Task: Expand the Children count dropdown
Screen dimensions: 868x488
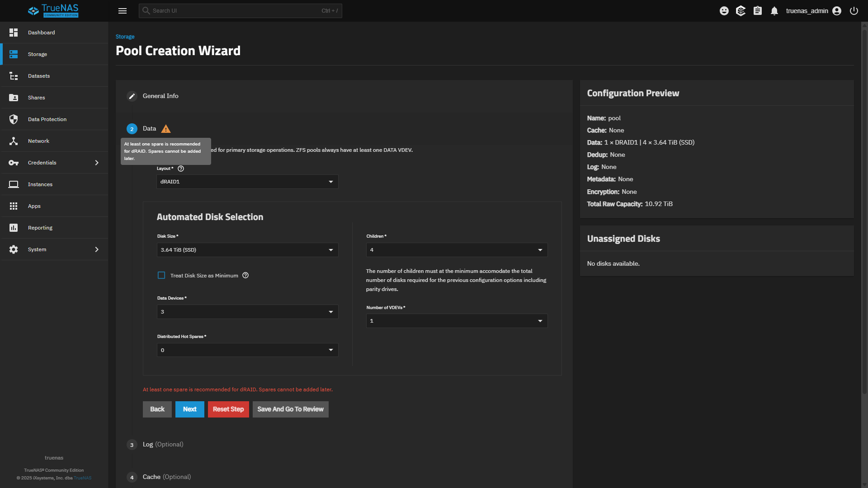Action: coord(457,250)
